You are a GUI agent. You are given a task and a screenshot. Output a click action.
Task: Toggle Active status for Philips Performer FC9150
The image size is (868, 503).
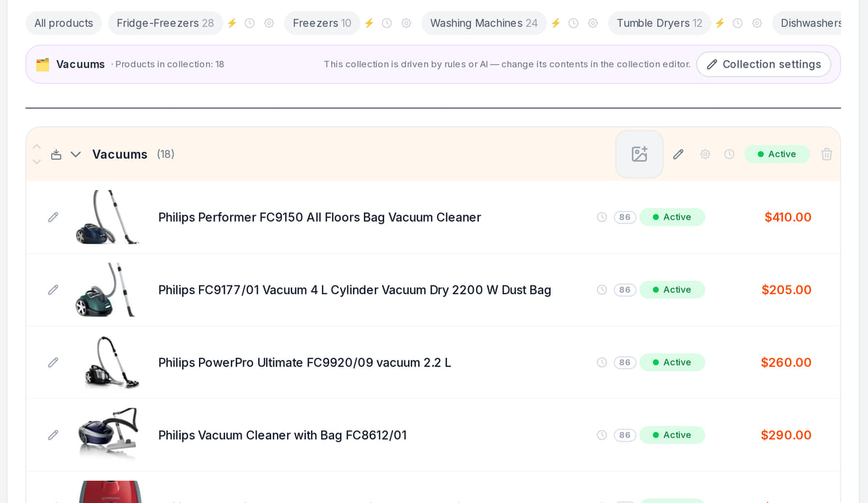672,217
